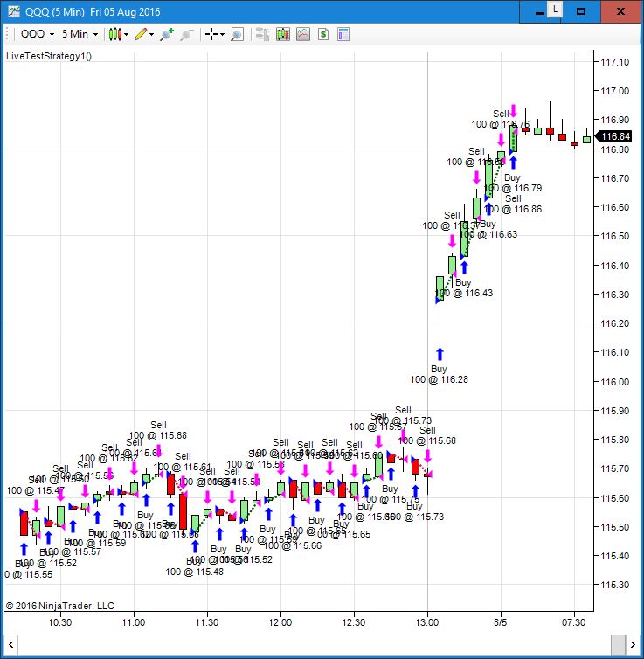Click the crosshair cursor icon

pyautogui.click(x=211, y=34)
